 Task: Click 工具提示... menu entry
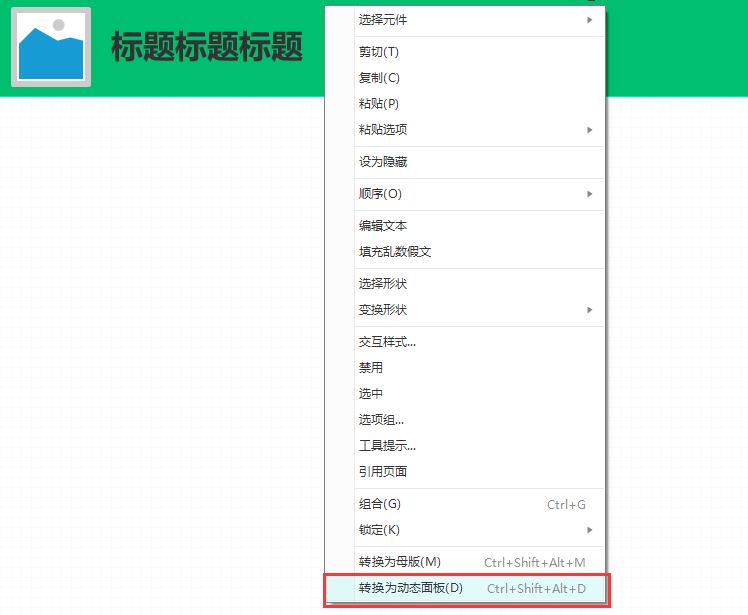pos(387,446)
